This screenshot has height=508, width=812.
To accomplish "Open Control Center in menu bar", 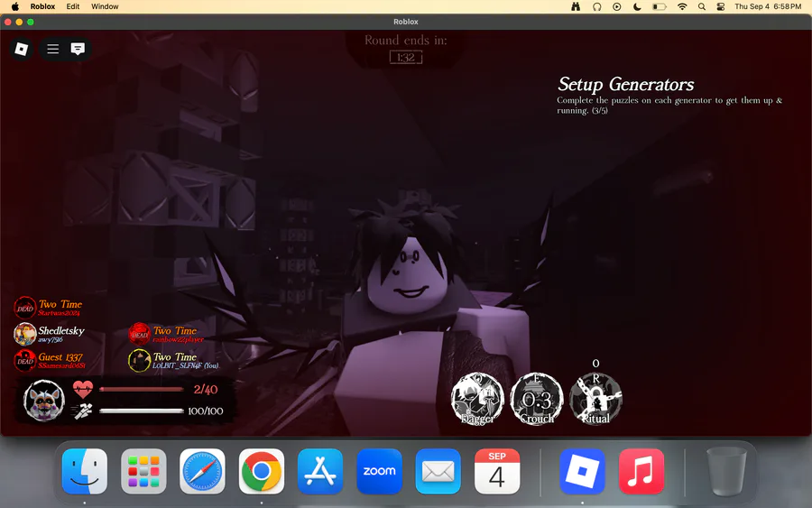I will point(720,6).
